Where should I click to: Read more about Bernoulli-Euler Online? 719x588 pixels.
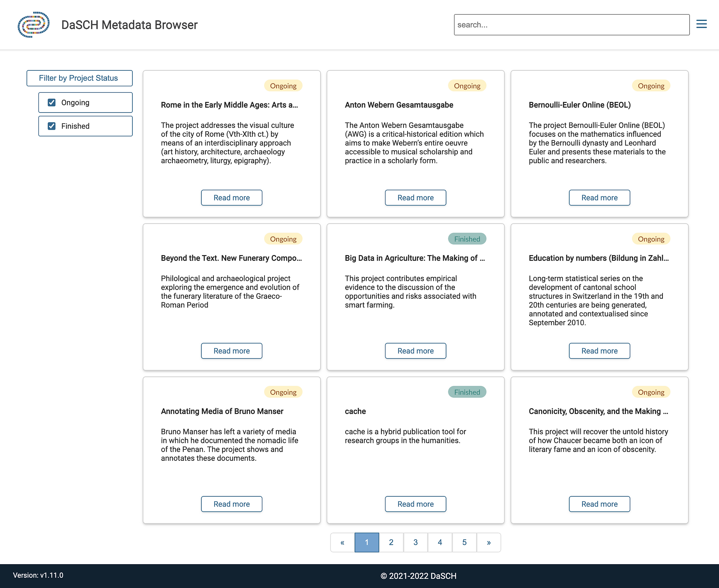coord(599,198)
